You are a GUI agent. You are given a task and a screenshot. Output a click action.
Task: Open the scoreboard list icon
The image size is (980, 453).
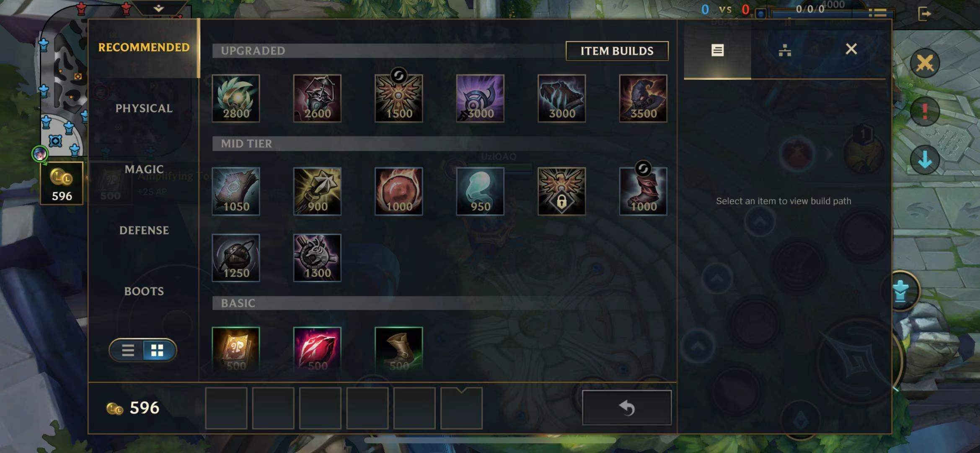pyautogui.click(x=877, y=13)
